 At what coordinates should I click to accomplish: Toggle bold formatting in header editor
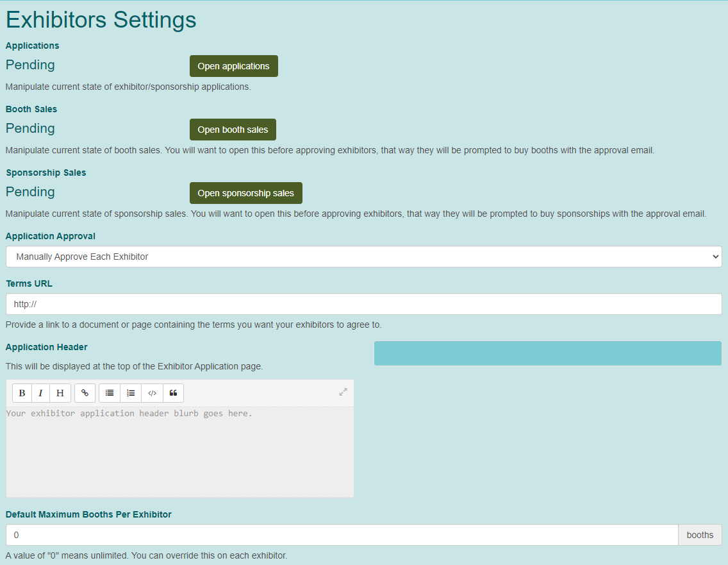click(22, 393)
